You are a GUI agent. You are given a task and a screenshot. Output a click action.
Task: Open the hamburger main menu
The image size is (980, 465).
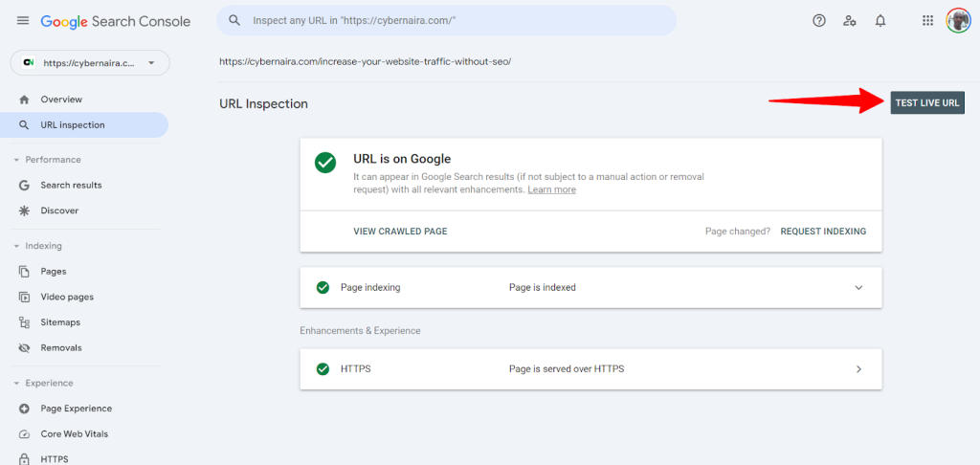(23, 21)
